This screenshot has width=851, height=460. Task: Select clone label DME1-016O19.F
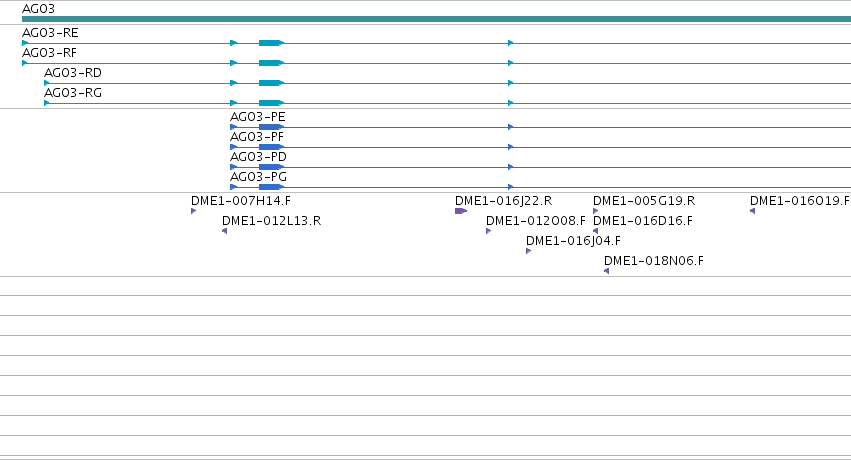800,201
